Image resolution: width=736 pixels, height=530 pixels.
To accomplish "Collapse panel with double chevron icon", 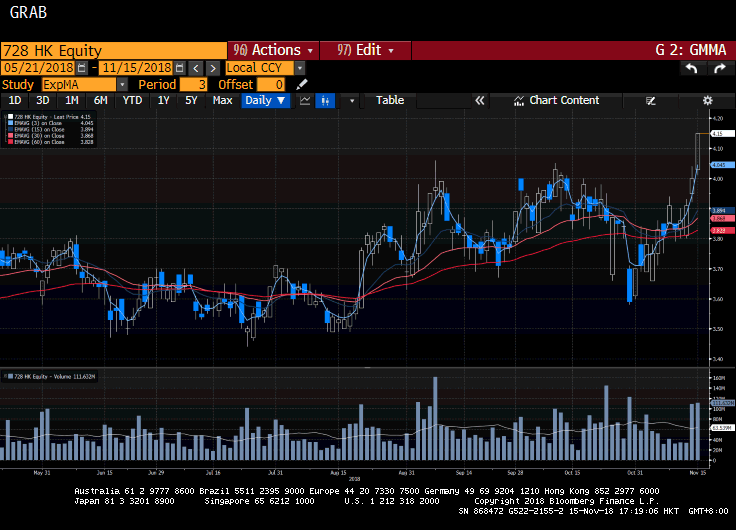I will (479, 100).
